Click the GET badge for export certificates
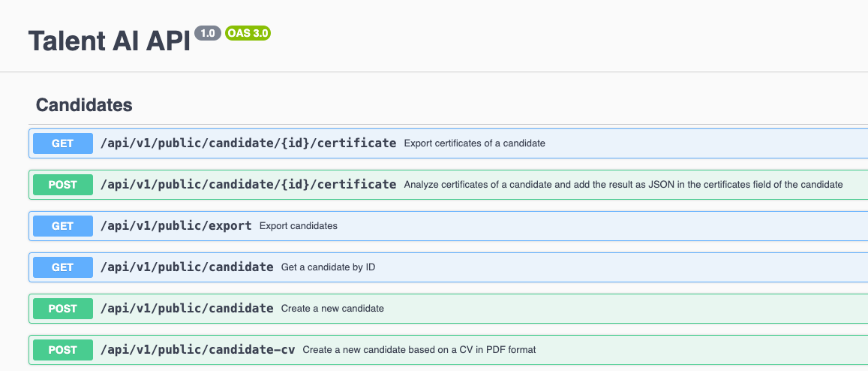This screenshot has height=371, width=868. 62,143
